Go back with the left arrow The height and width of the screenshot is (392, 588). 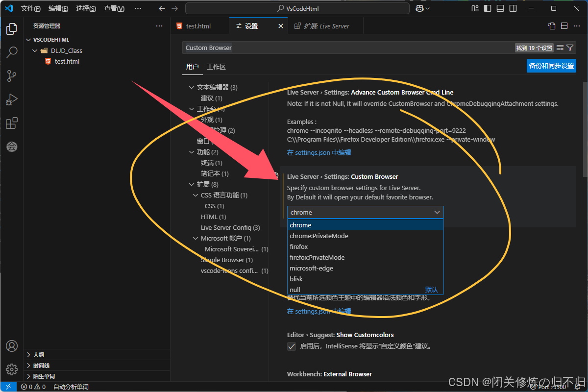pyautogui.click(x=162, y=8)
